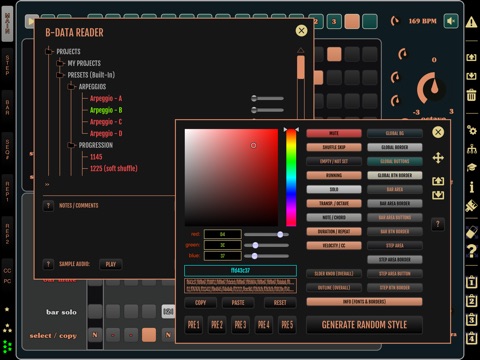Toggle the highlighted orange pad in top grid
Viewport: 480px width, 360px height.
click(334, 54)
